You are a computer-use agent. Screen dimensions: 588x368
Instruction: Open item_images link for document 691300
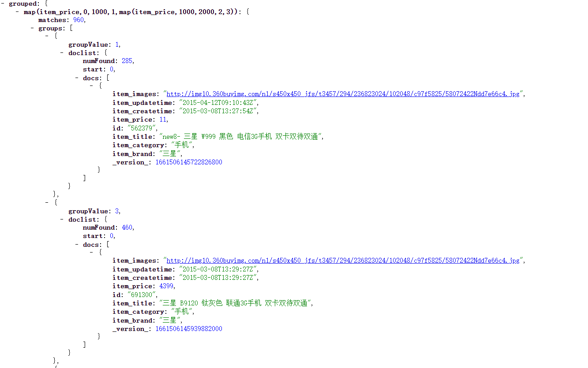343,261
